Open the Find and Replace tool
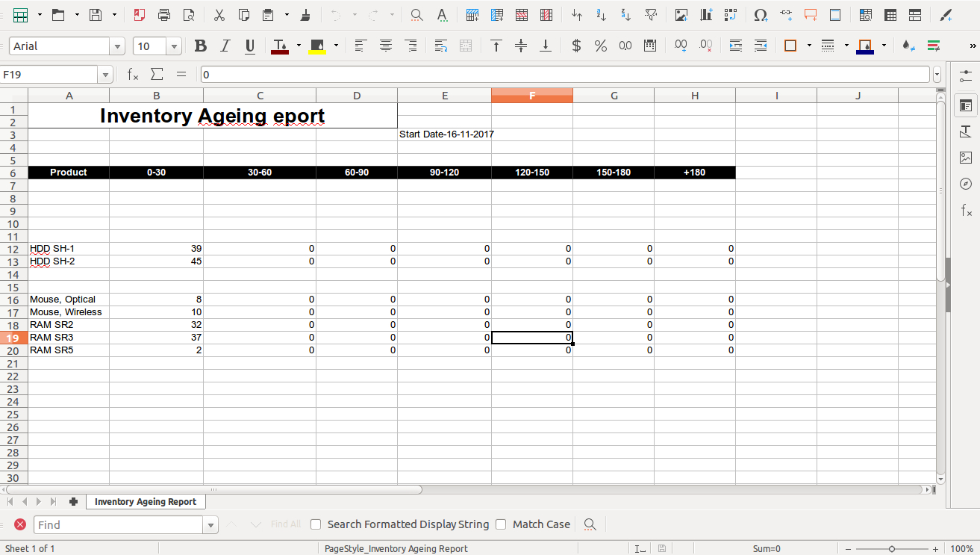This screenshot has width=980, height=555. [x=416, y=15]
